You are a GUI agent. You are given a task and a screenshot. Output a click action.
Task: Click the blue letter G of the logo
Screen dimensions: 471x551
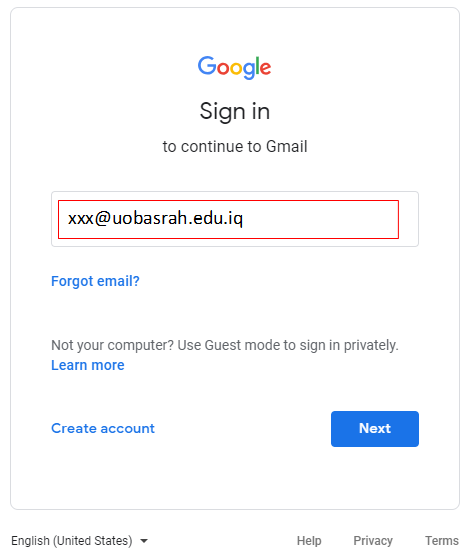click(x=207, y=66)
